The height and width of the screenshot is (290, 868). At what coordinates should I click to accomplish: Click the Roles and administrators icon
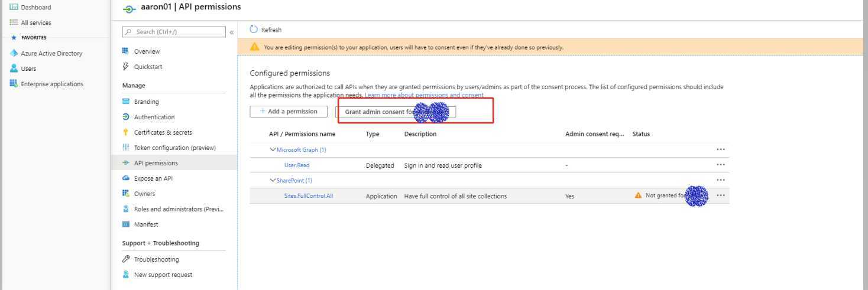pos(125,209)
